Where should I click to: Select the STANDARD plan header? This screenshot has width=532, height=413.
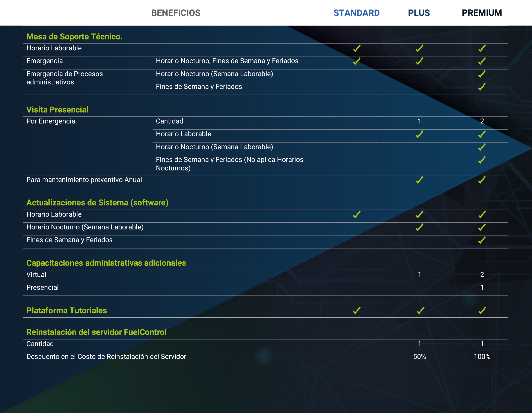[x=356, y=13]
